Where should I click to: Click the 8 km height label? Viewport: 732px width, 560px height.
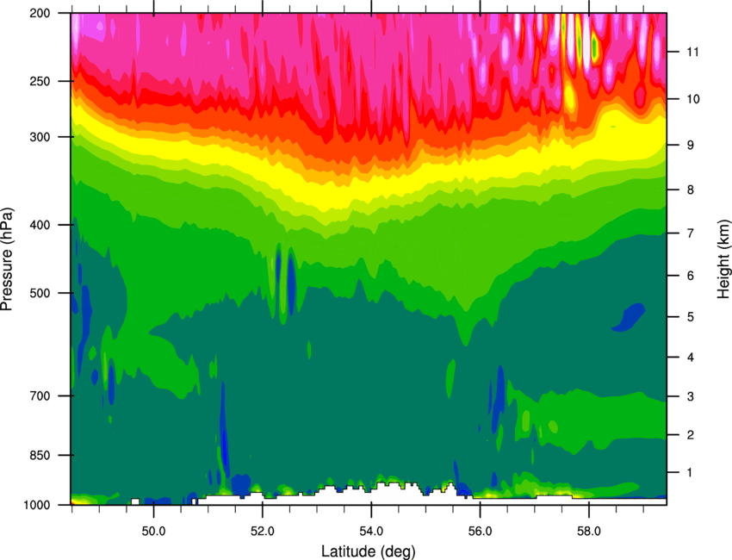click(690, 190)
